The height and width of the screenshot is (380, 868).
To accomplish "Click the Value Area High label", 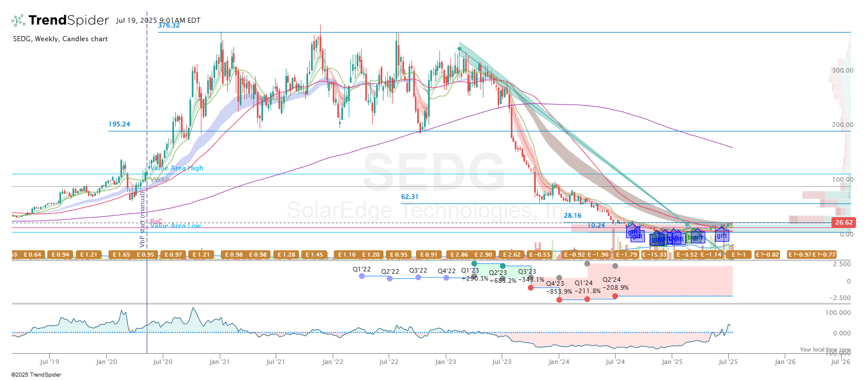I will tap(176, 168).
